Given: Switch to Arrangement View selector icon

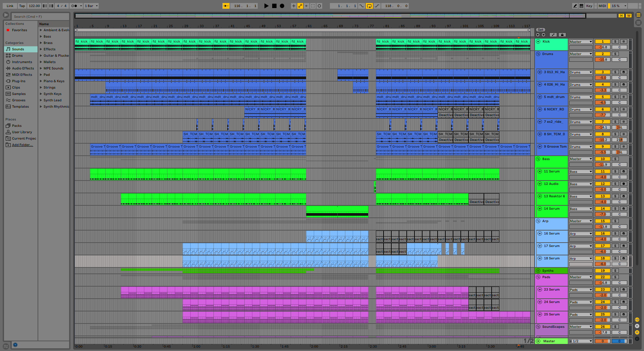Looking at the screenshot, I should click(638, 15).
